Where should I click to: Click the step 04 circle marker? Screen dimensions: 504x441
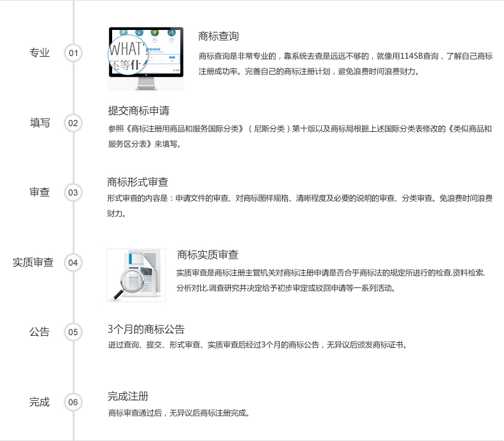73,263
